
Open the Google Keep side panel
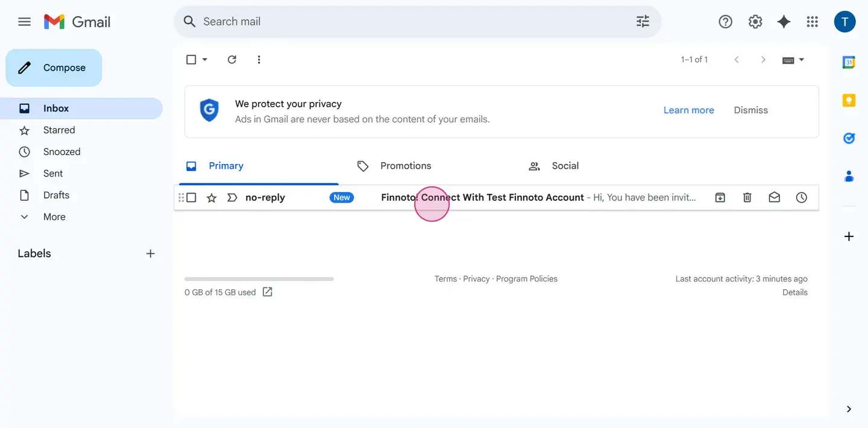(x=849, y=100)
